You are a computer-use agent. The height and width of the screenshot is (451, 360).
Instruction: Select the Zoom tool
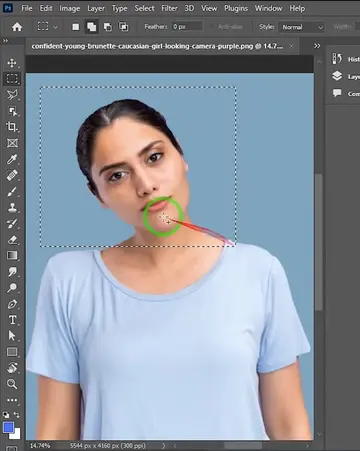[12, 384]
